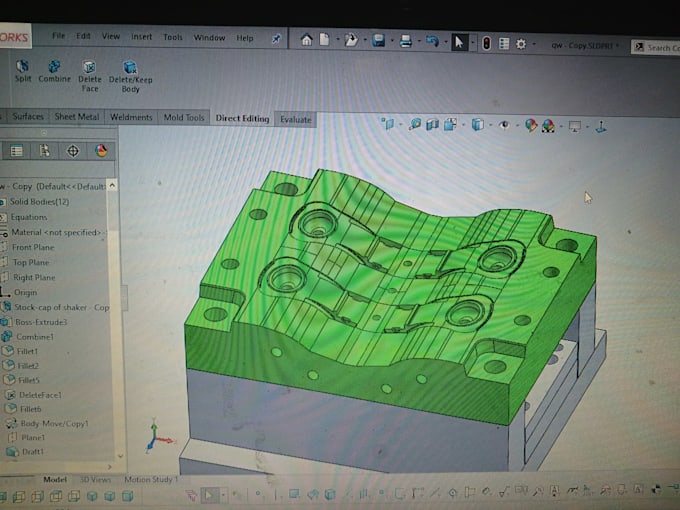This screenshot has height=510, width=680.
Task: Switch to the Mold Tools tab
Action: (x=184, y=118)
